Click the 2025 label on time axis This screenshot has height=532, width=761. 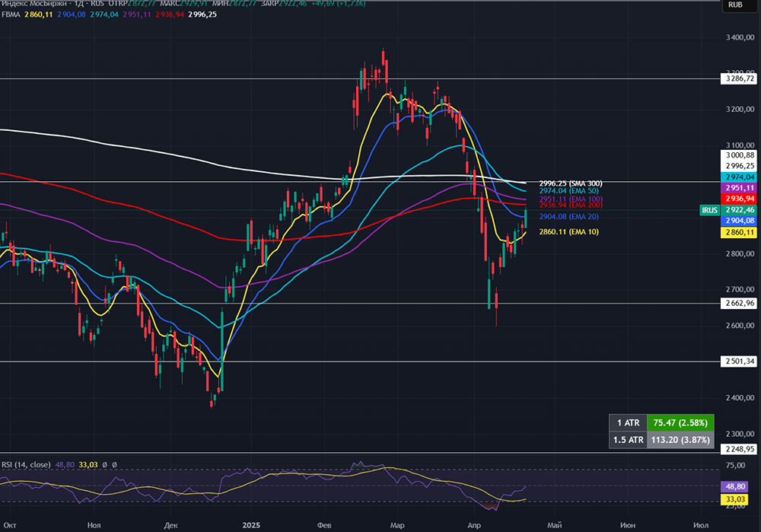pyautogui.click(x=251, y=525)
